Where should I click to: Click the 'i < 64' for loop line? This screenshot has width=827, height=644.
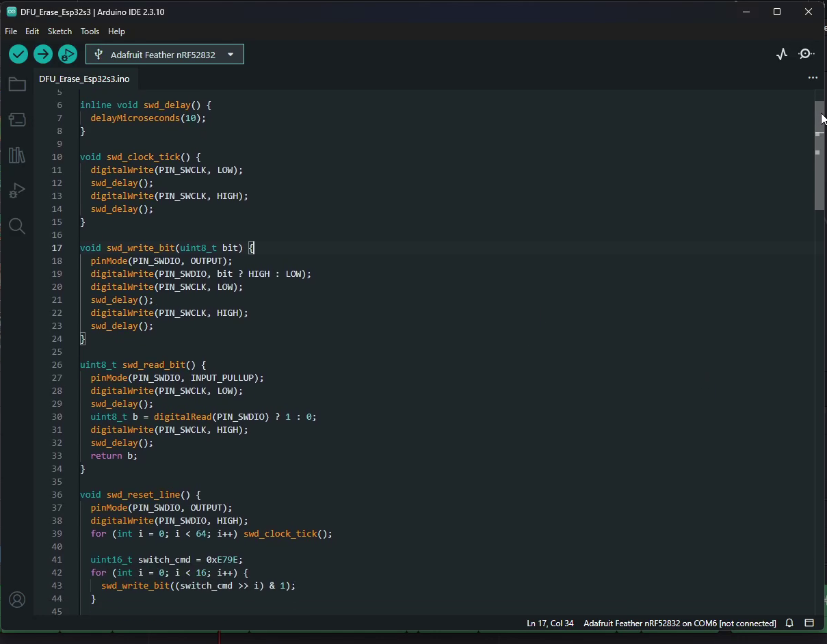[x=211, y=533]
